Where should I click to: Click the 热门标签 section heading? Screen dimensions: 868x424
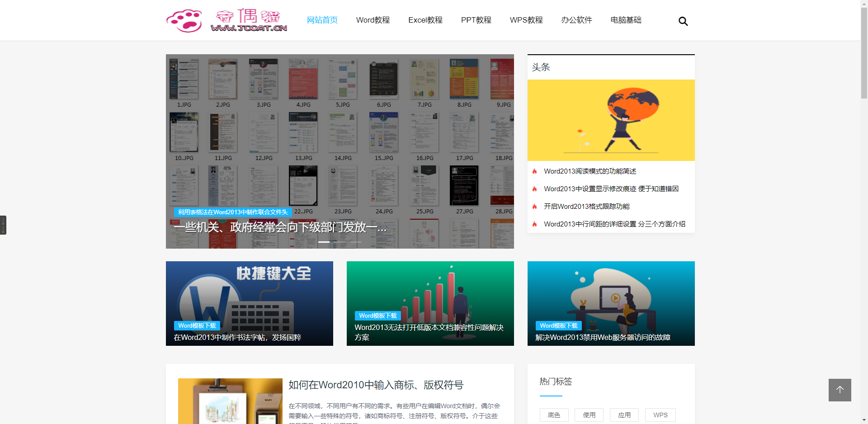[x=556, y=382]
